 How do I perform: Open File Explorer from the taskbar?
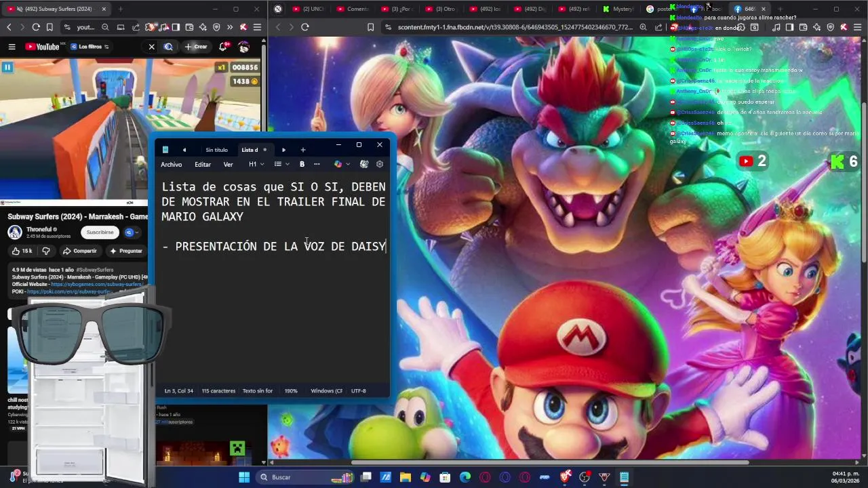(x=405, y=477)
